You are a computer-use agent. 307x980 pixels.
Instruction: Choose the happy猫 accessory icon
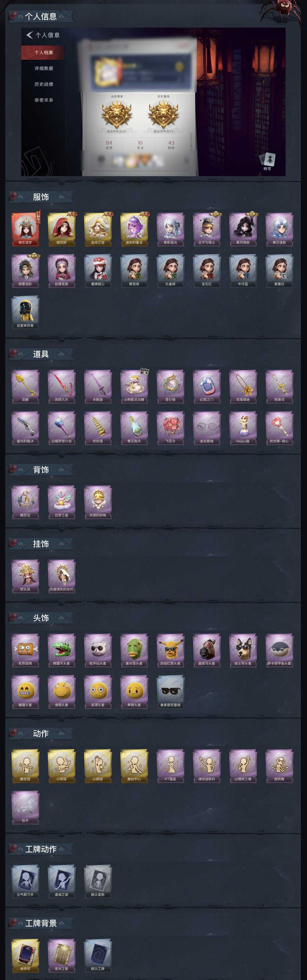243,428
